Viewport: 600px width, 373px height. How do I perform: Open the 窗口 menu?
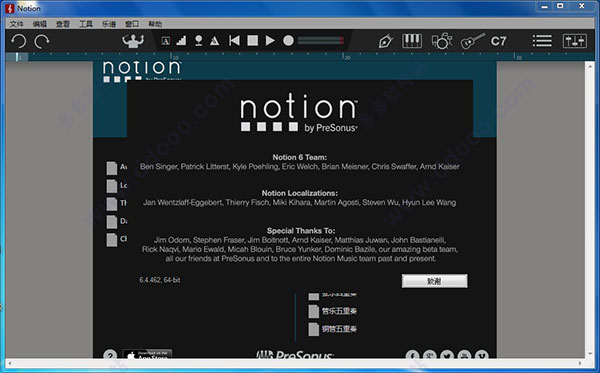click(x=132, y=24)
